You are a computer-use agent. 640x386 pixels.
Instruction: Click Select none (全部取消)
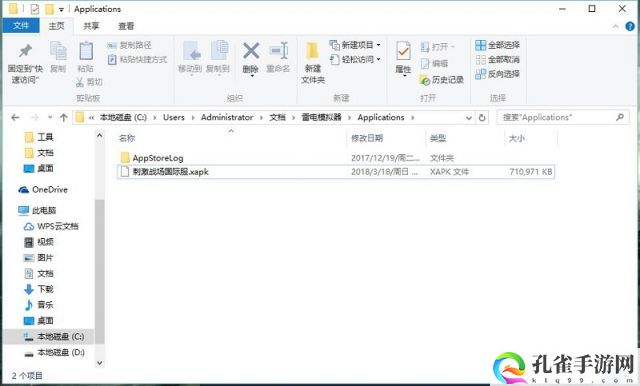[x=497, y=60]
